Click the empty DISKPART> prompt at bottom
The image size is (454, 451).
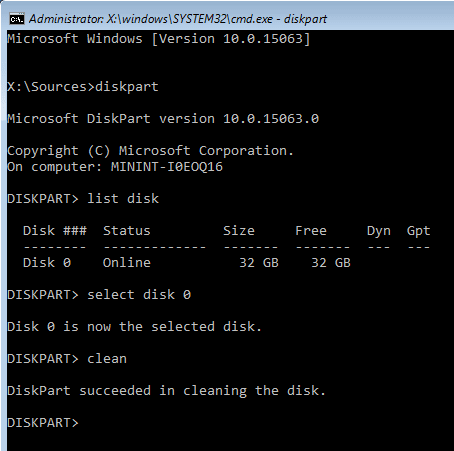click(43, 423)
